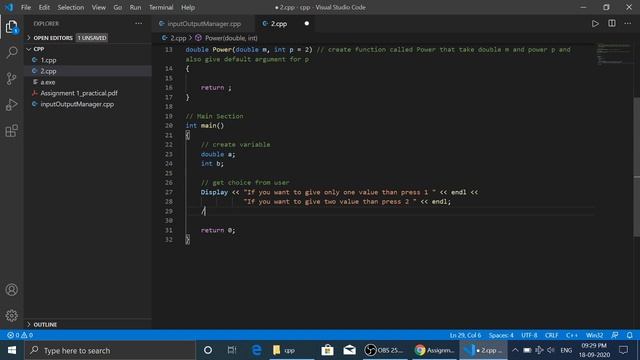Click the taskbar search box

110,350
